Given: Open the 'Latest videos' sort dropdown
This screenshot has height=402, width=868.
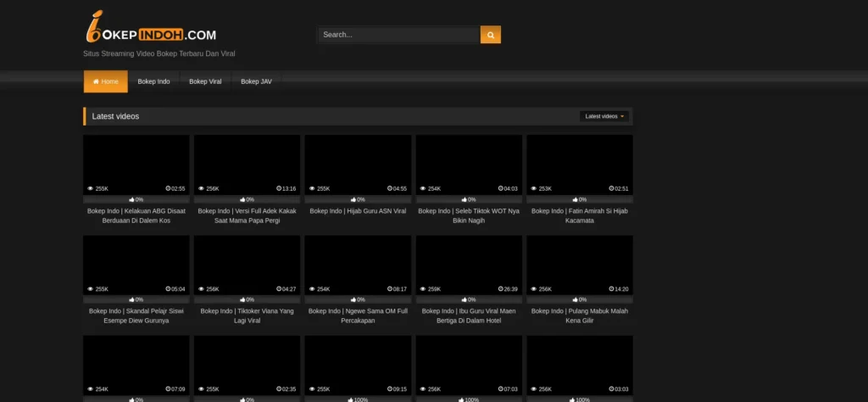Looking at the screenshot, I should [x=604, y=116].
